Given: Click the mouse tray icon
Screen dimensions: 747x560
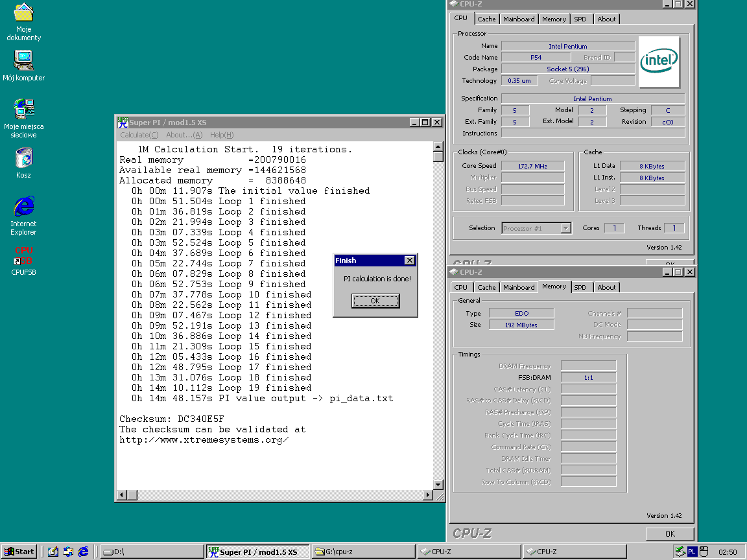Looking at the screenshot, I should (704, 552).
